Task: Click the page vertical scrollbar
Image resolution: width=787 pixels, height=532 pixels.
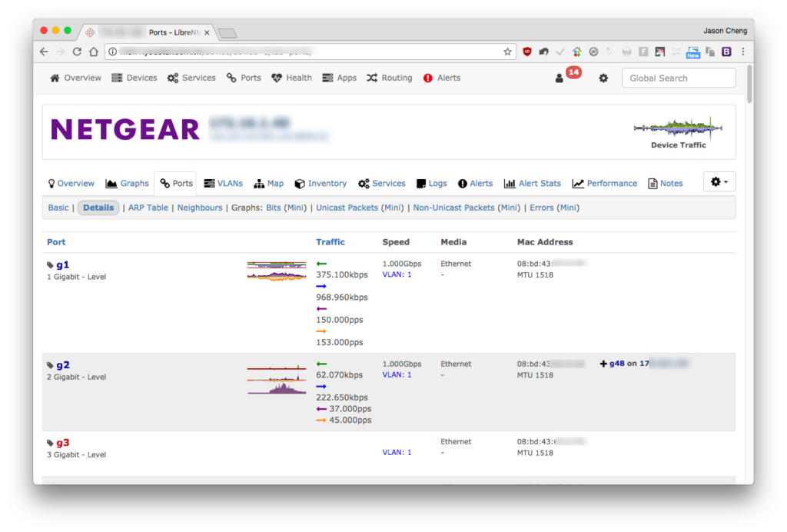Action: pos(749,85)
